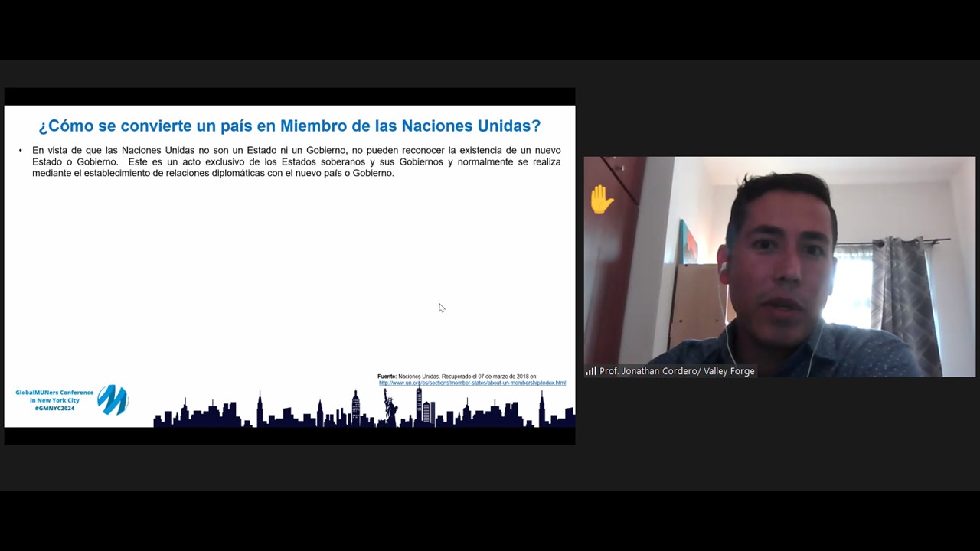
Task: Click the bullet point marker before the paragraph
Action: [x=21, y=151]
